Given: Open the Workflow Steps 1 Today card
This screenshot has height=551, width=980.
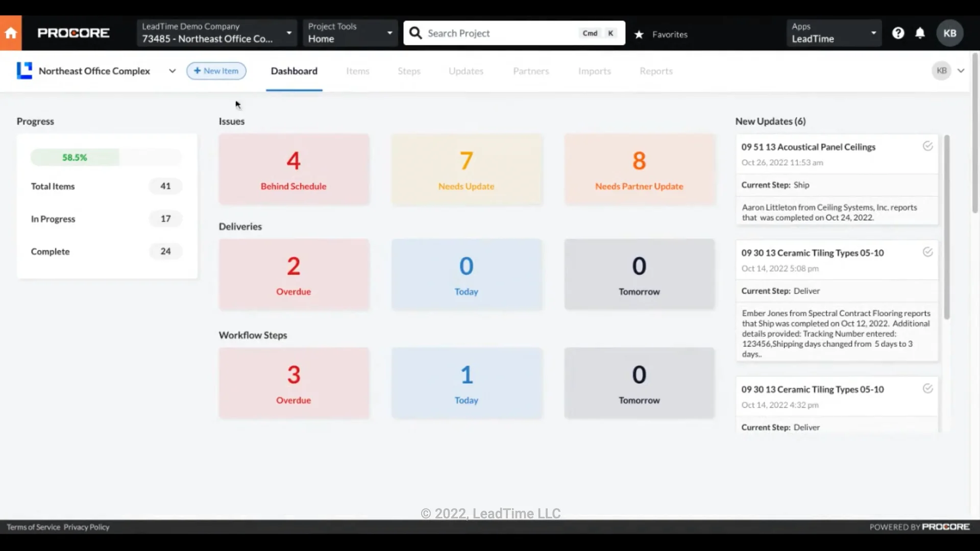Looking at the screenshot, I should tap(467, 383).
